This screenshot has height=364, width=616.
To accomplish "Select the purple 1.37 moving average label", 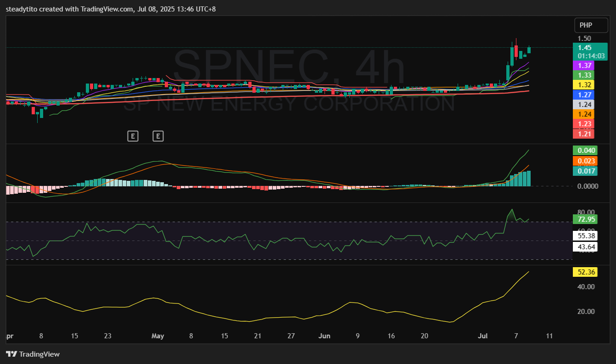I will coord(583,66).
